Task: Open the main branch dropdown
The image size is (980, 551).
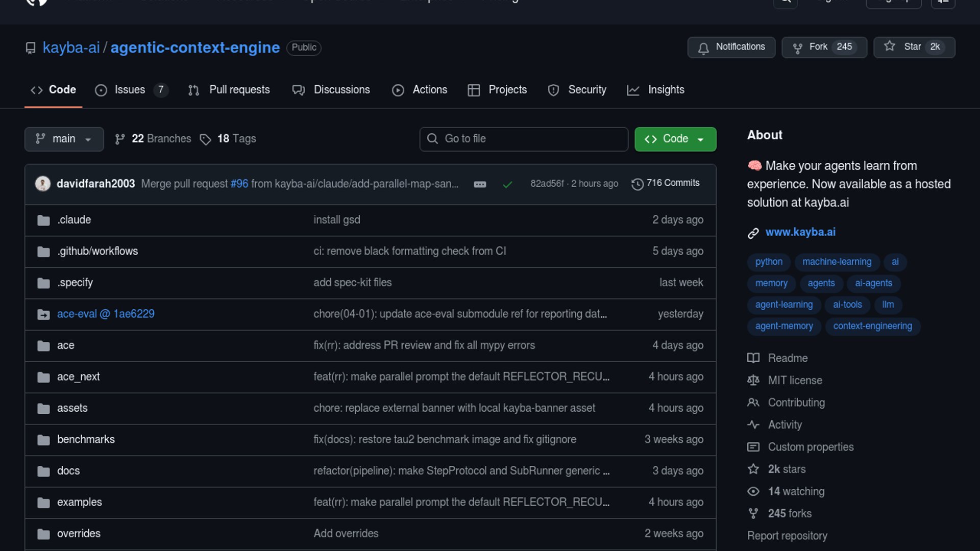Action: (64, 139)
